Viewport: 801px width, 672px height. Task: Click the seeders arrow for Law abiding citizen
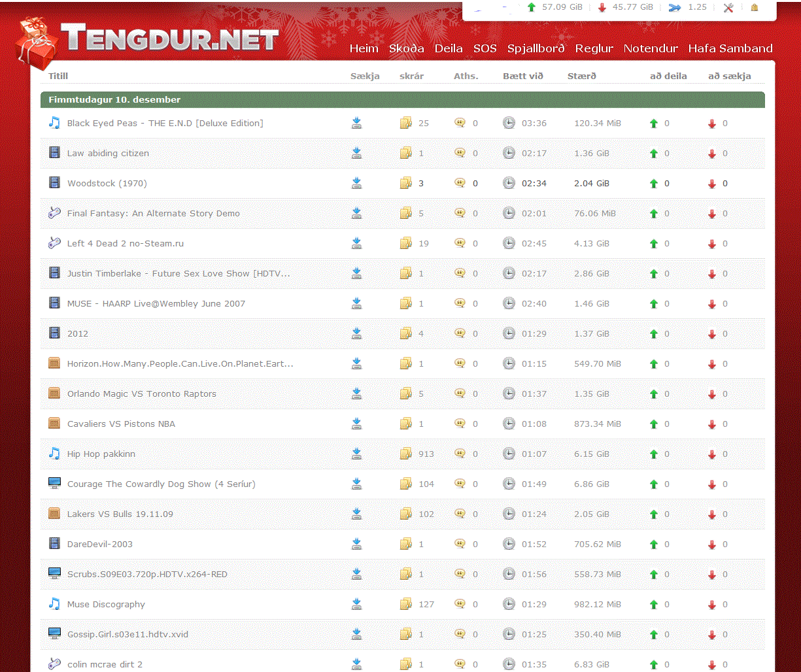(653, 154)
